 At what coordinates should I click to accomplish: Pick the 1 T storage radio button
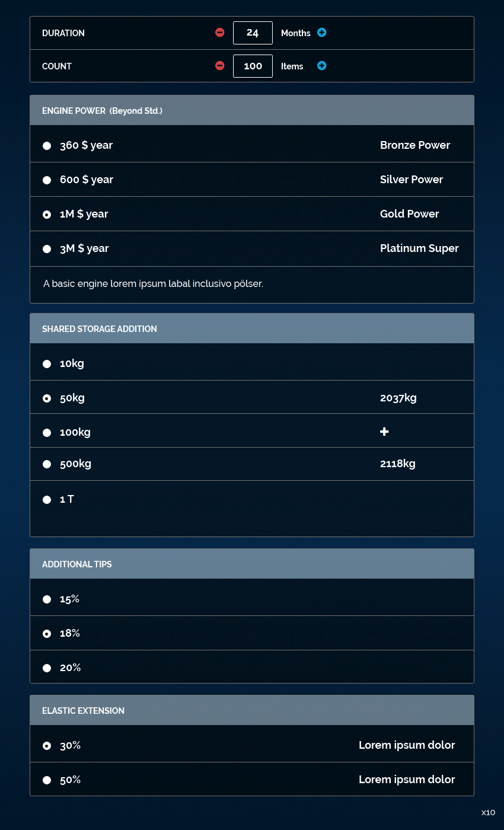47,500
